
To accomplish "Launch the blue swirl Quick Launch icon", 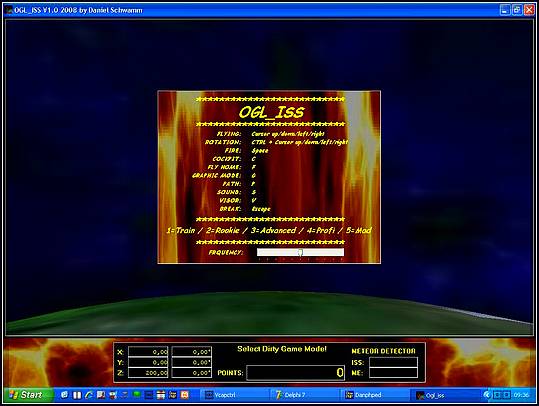I will [x=89, y=395].
